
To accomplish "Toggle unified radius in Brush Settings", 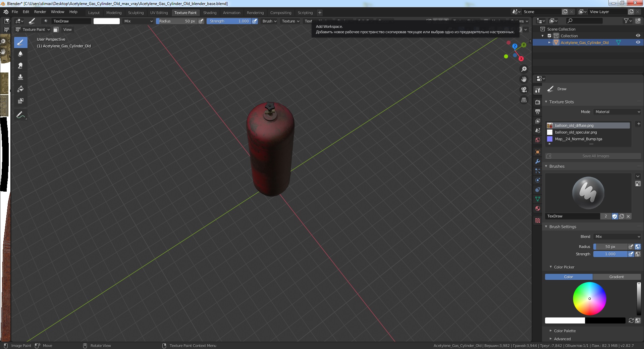I will pos(638,247).
